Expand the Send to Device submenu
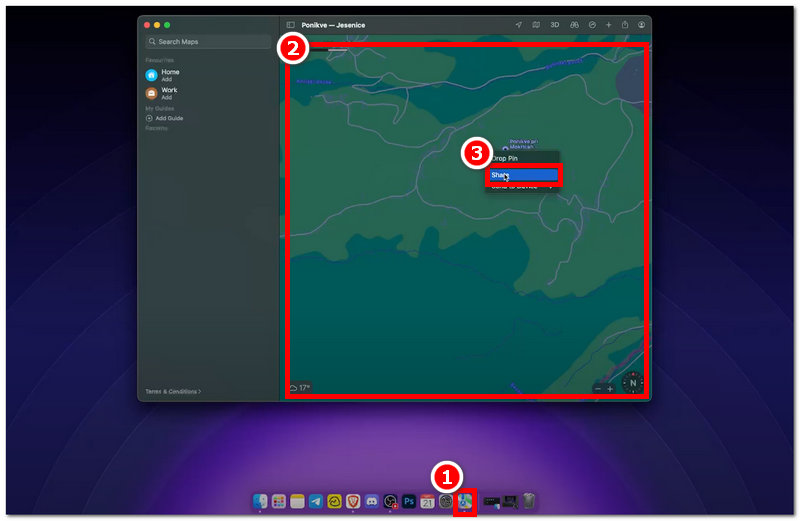The width and height of the screenshot is (800, 521). pos(522,187)
